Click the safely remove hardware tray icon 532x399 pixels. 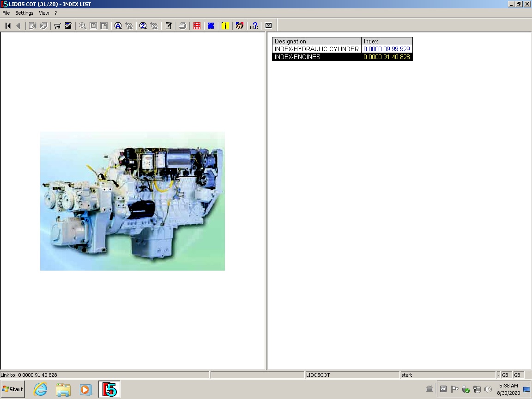click(x=466, y=389)
